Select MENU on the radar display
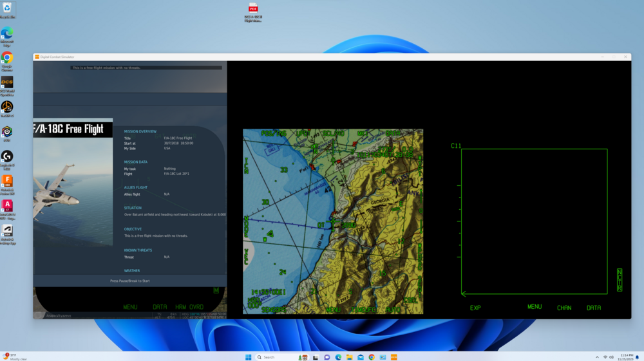644x361 pixels. pos(535,307)
